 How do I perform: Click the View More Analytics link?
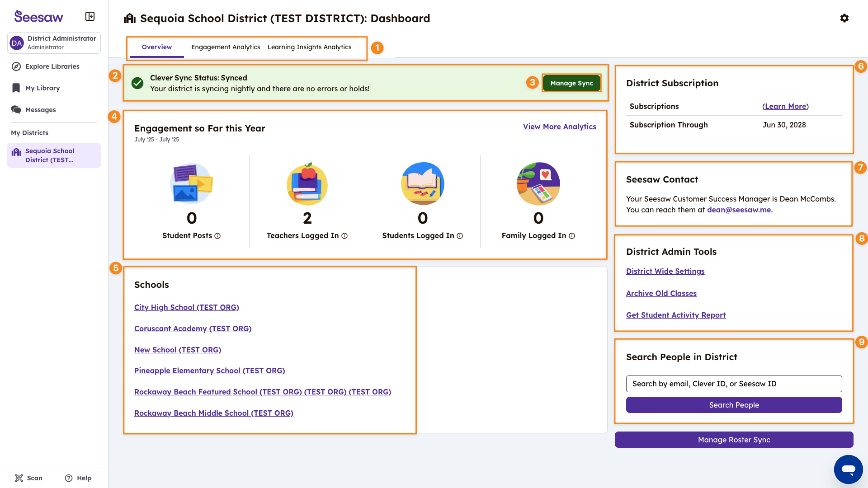click(560, 127)
